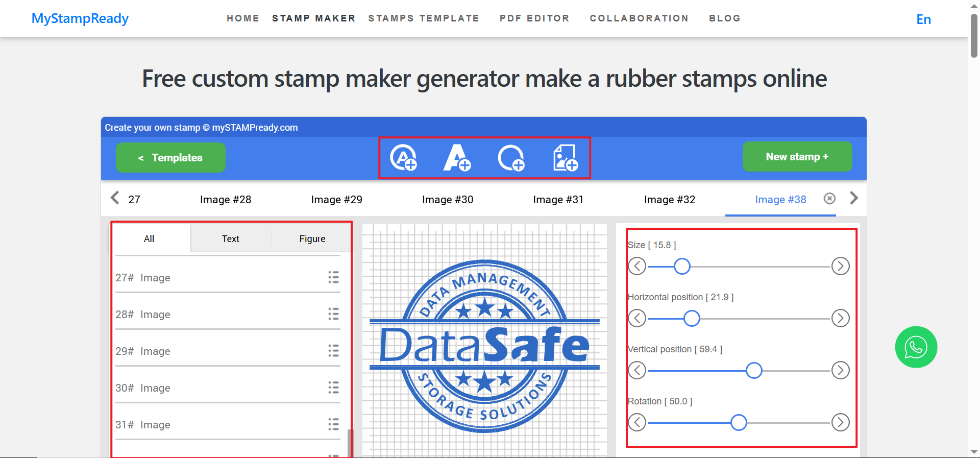Open drag menu icon for 29# Image

coord(333,351)
